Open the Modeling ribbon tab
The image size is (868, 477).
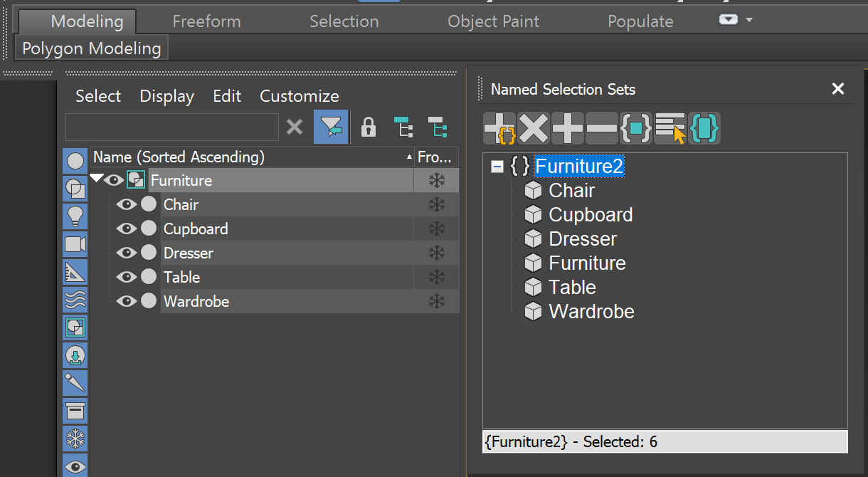[x=78, y=21]
